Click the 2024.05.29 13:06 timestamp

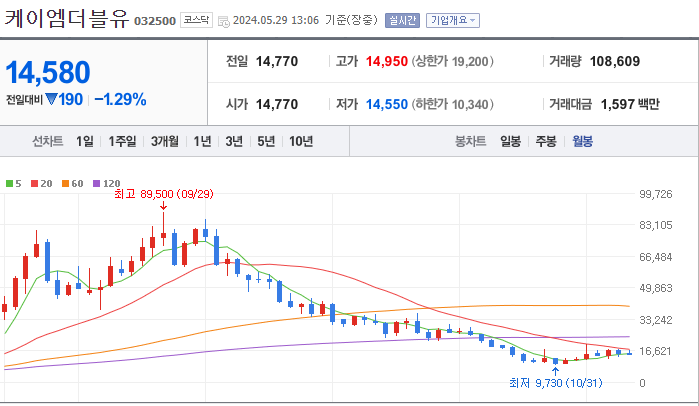(x=276, y=21)
